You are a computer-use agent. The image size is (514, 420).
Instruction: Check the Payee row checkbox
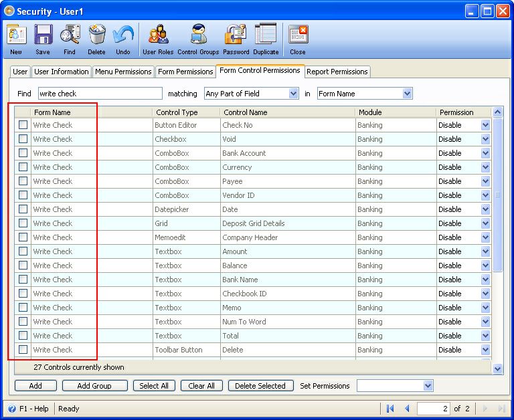coord(23,181)
